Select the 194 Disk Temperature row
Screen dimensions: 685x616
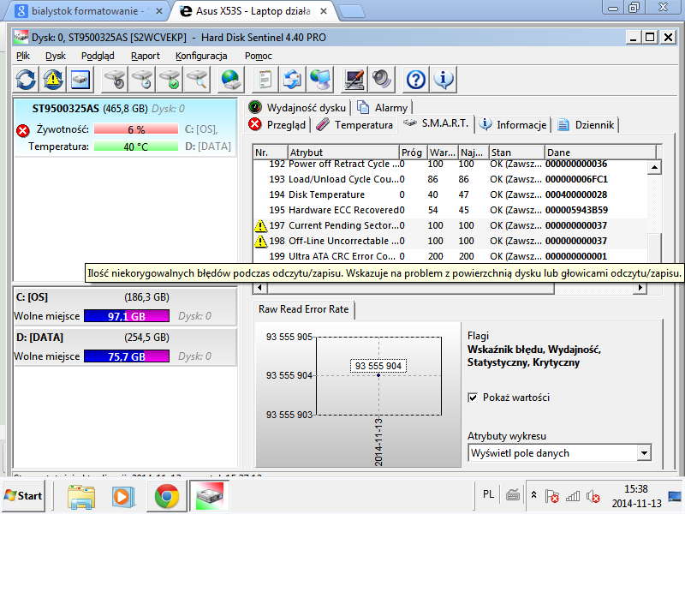(450, 194)
